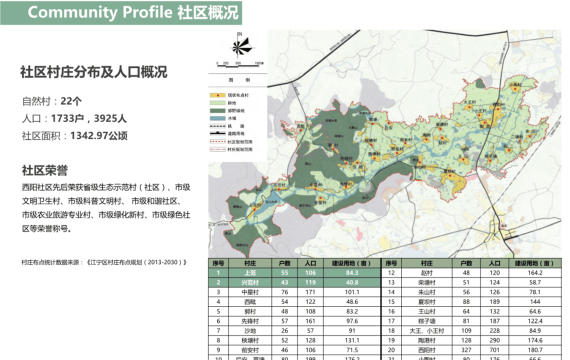Image resolution: width=570 pixels, height=360 pixels.
Task: Click the 83.2 cell in row 5
Action: pos(352,312)
